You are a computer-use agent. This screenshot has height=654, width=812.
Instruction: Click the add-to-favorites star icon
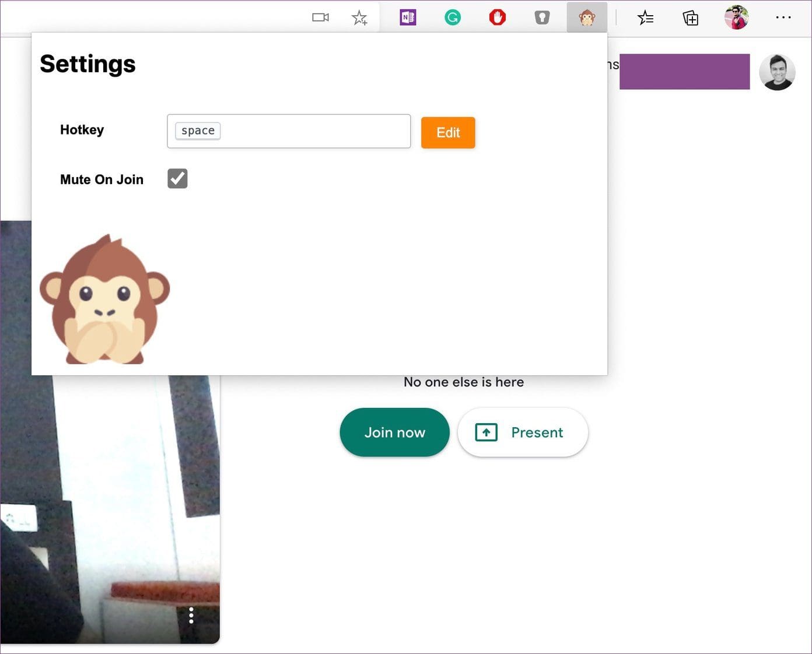pyautogui.click(x=359, y=17)
